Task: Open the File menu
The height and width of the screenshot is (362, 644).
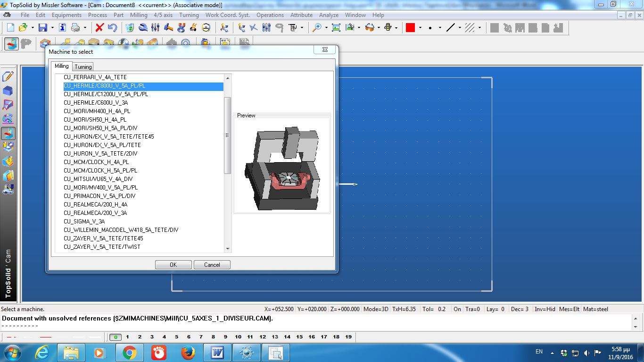Action: point(25,15)
